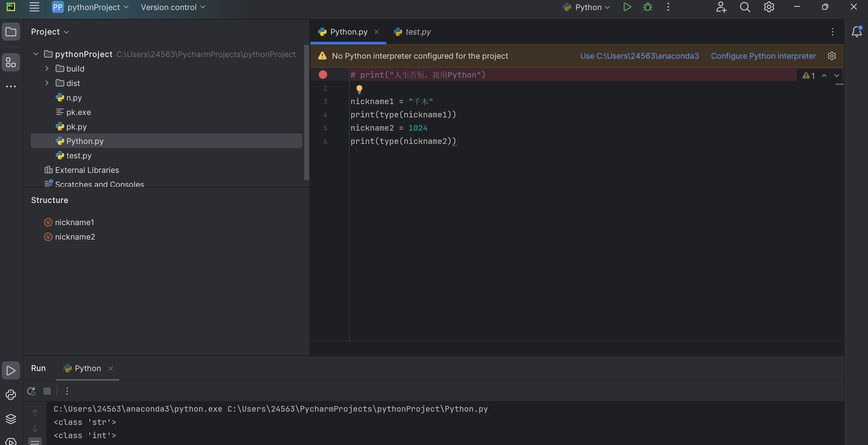Click Use C:\Users\24563\anaconda3 link
Screen dimensions: 868x445
(x=639, y=56)
